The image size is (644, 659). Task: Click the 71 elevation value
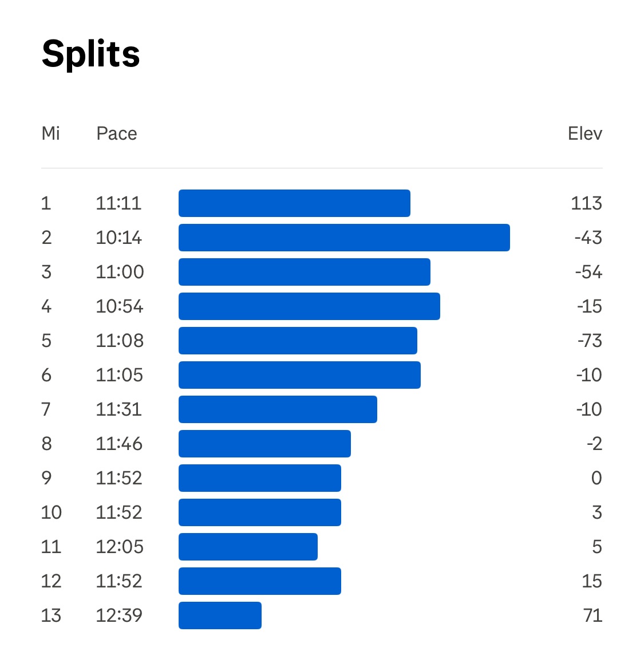tap(592, 615)
